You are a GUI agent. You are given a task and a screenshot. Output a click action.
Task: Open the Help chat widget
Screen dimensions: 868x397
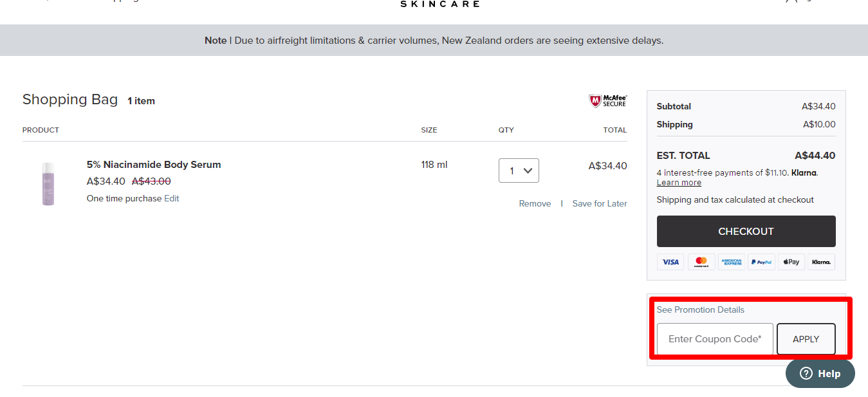[x=820, y=374]
